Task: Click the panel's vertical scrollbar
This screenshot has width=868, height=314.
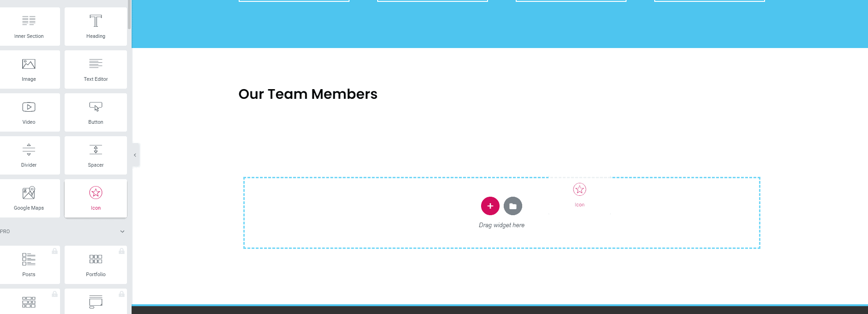Action: (129, 14)
